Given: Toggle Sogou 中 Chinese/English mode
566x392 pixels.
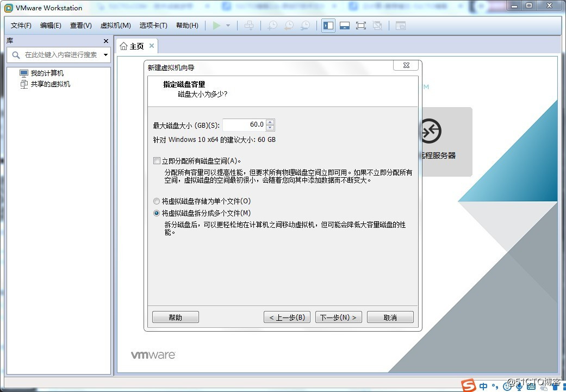Looking at the screenshot, I should (x=483, y=386).
